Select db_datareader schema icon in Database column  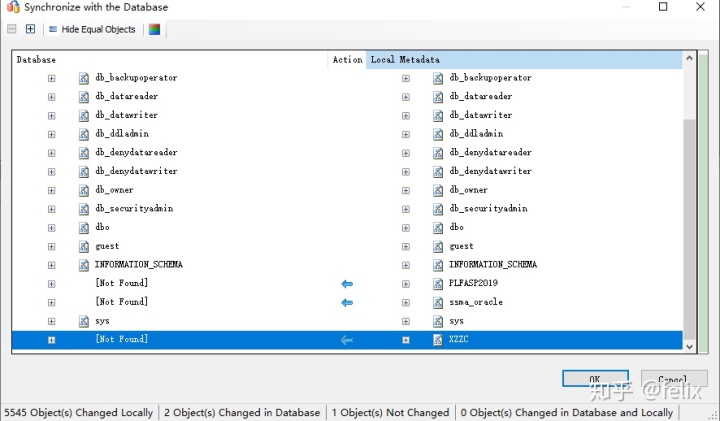tap(84, 97)
